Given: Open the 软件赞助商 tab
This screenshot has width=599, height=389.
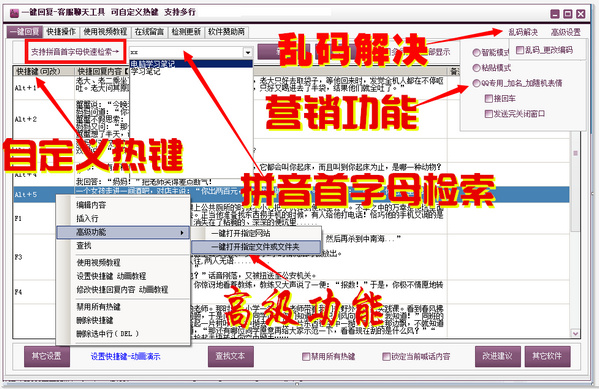Looking at the screenshot, I should click(x=227, y=32).
